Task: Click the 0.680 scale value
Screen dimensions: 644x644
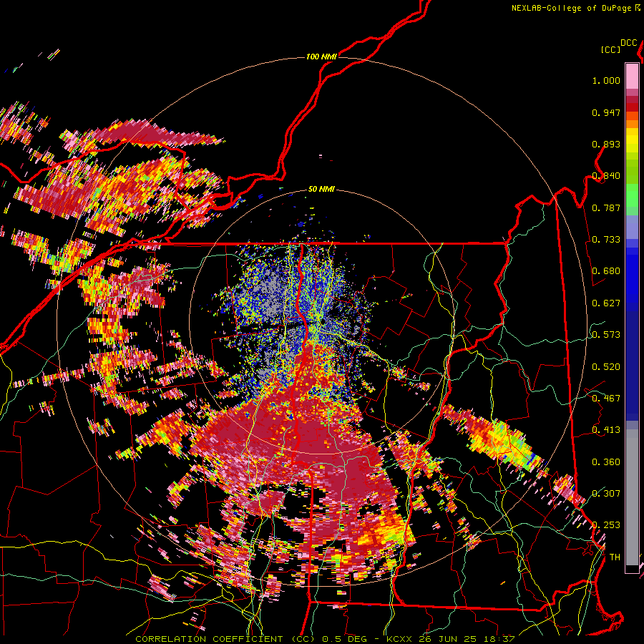Action: [x=606, y=271]
